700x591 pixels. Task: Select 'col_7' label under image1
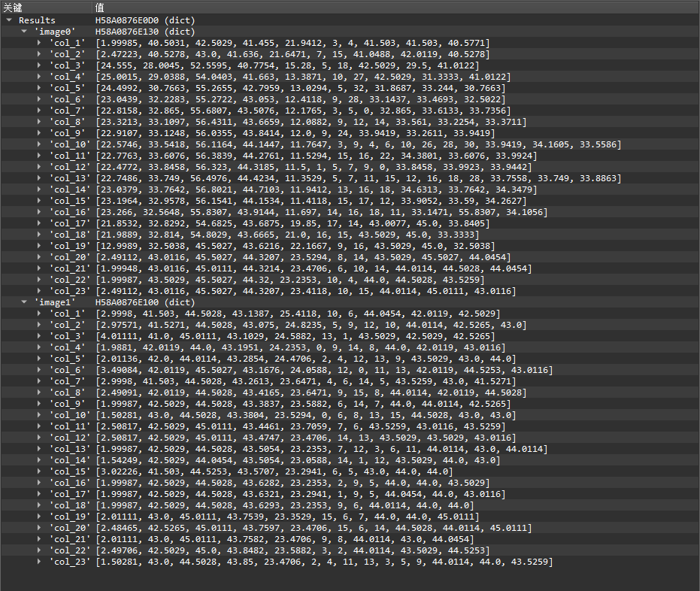click(x=67, y=381)
